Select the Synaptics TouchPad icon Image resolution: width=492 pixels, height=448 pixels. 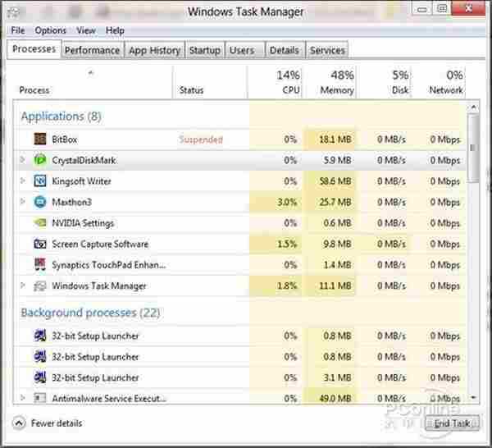coord(40,265)
